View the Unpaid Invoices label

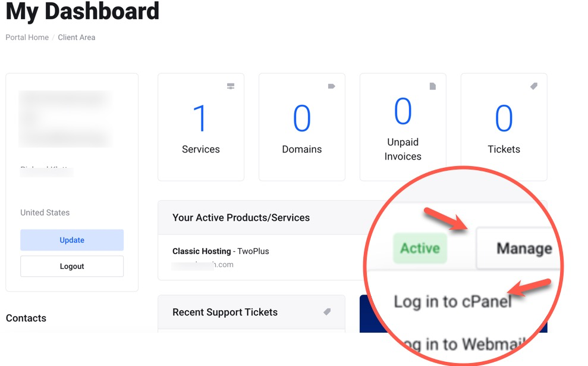click(403, 149)
